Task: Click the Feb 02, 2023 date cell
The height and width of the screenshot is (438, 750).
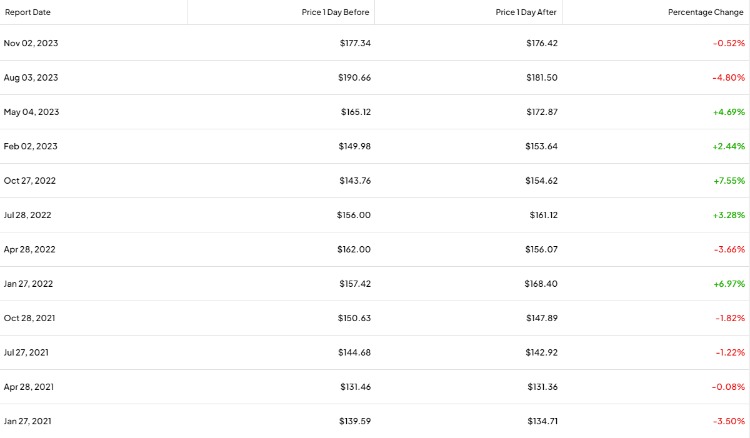Action: click(x=31, y=146)
